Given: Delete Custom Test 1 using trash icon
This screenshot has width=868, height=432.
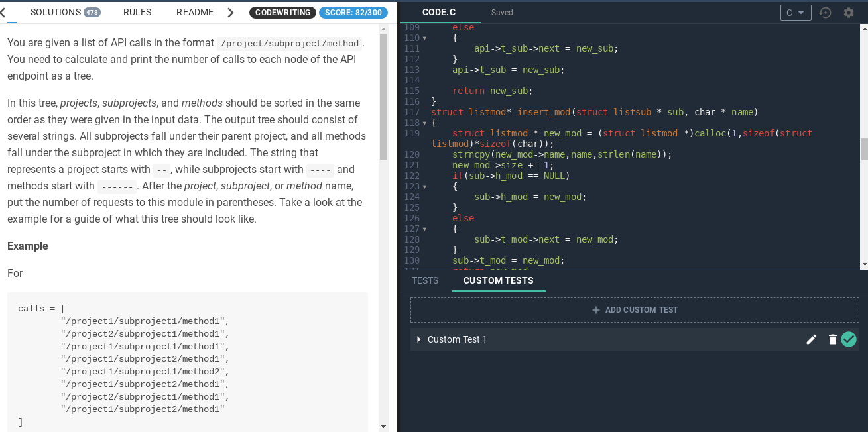Looking at the screenshot, I should 832,339.
